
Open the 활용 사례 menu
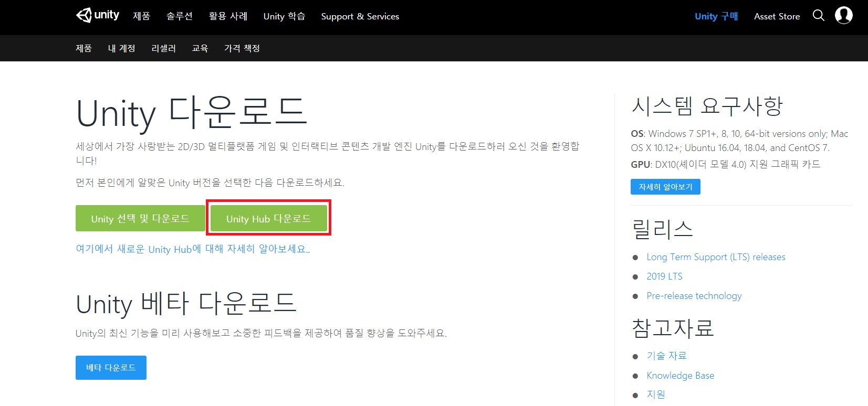[x=228, y=16]
